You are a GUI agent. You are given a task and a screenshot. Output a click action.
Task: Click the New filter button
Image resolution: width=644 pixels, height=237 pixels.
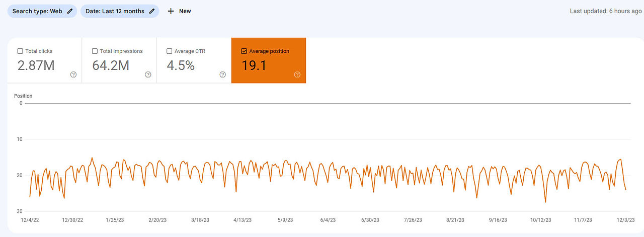[x=179, y=11]
